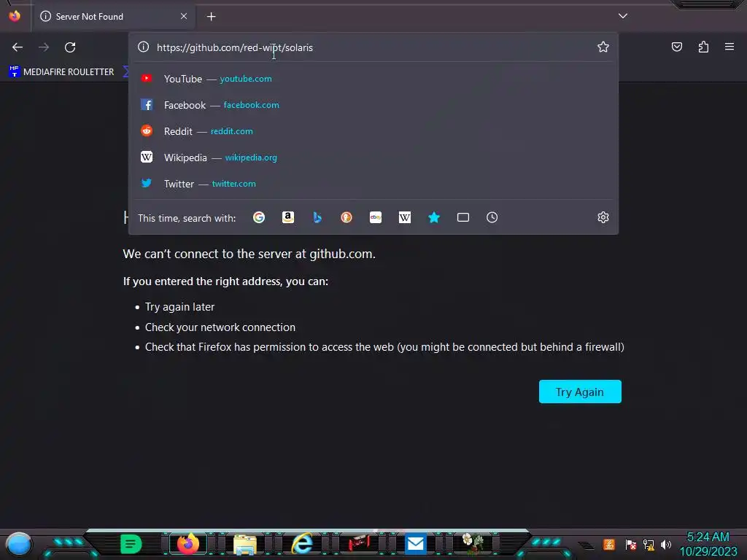Open the Mail app on taskbar
The height and width of the screenshot is (560, 747).
tap(415, 543)
